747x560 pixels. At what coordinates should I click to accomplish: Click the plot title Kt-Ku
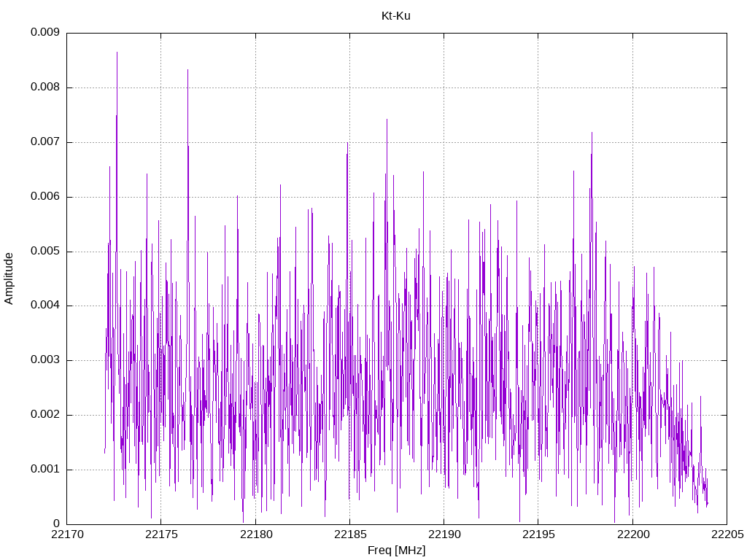(396, 16)
